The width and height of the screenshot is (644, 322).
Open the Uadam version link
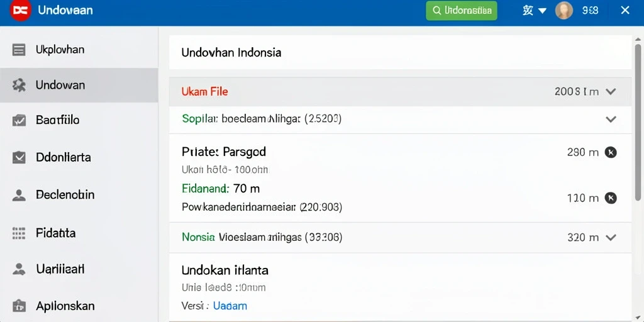(x=230, y=306)
